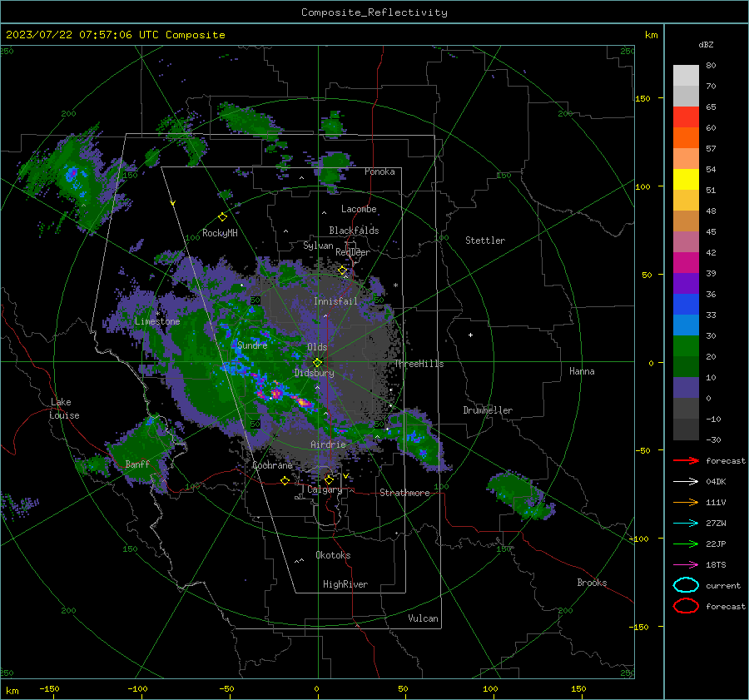This screenshot has width=749, height=700.
Task: Click the km unit label at top right
Action: 651,35
